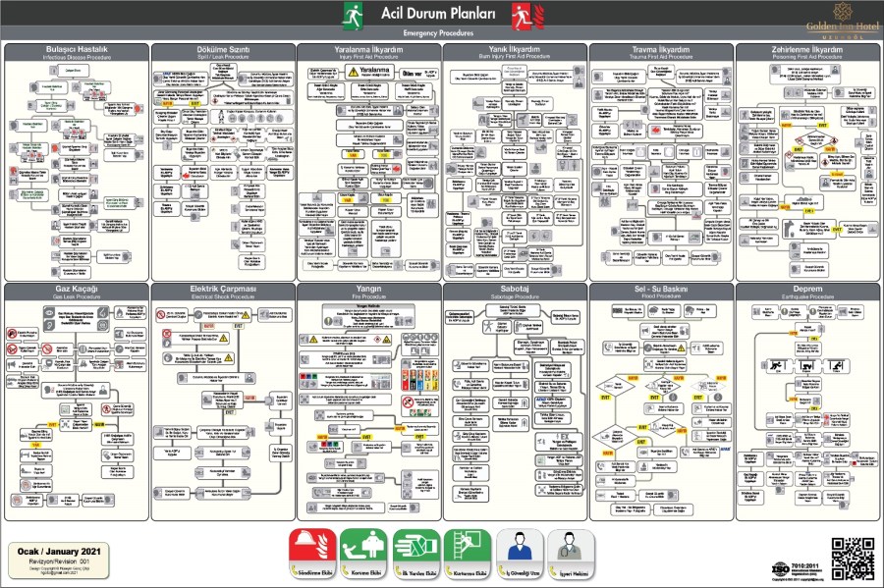This screenshot has height=588, width=884.
Task: Select the Zehirlenme İlkyardım section title
Action: pos(806,51)
